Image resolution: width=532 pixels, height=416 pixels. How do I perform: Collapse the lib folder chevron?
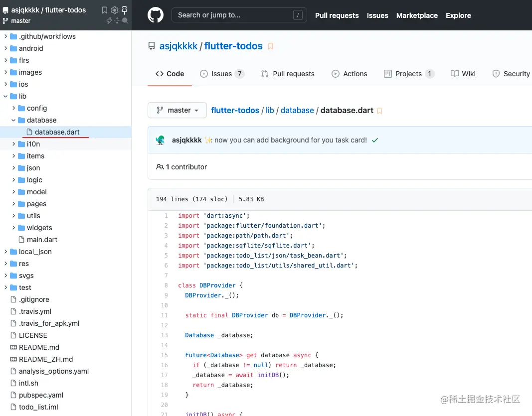click(5, 96)
